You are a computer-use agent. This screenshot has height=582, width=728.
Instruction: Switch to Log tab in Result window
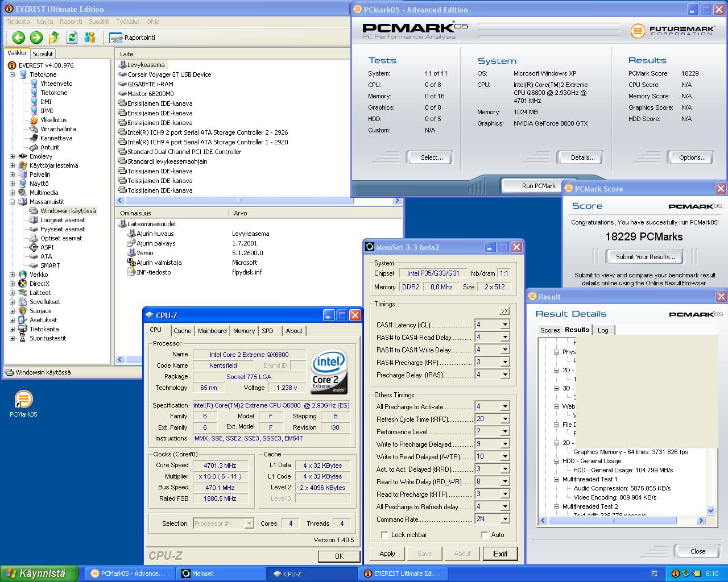click(x=603, y=330)
